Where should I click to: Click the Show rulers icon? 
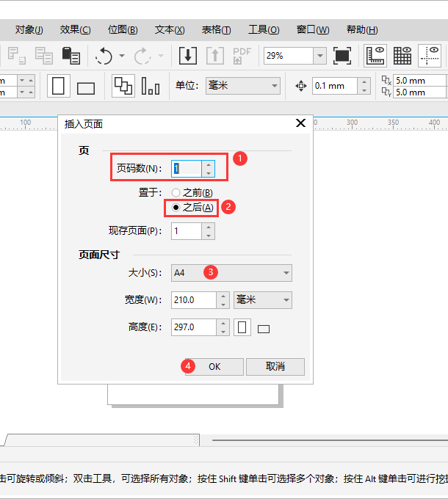376,56
